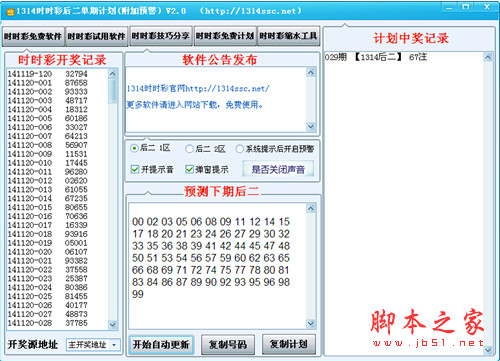This screenshot has width=500, height=361.
Task: Select the 后二 2区 radio option
Action: point(205,149)
